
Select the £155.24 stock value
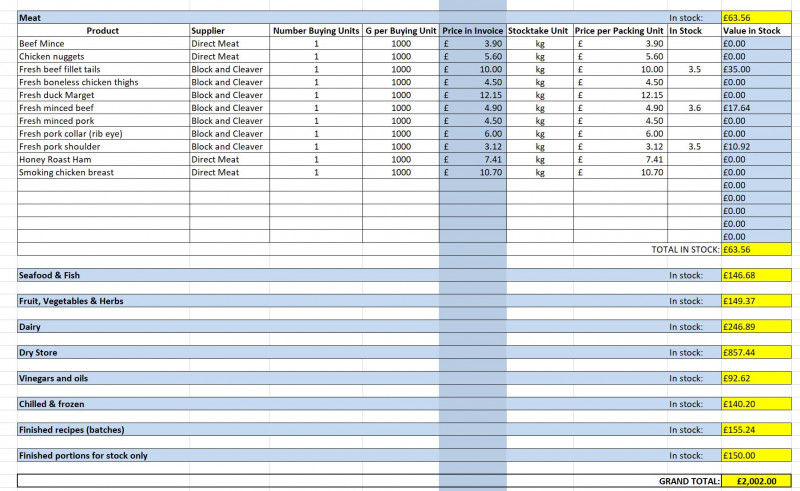coord(756,430)
